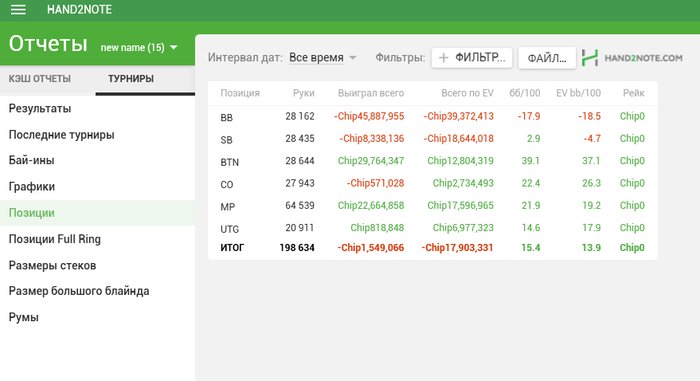Click the arrow next to Все время

point(353,58)
